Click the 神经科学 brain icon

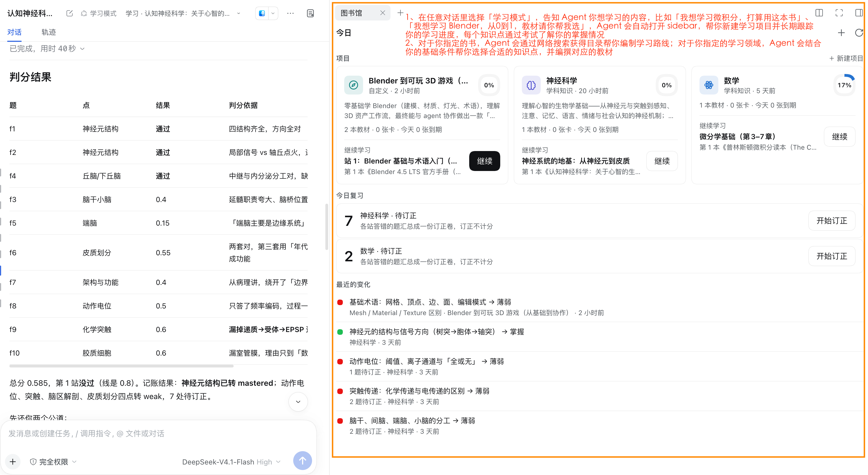(531, 85)
